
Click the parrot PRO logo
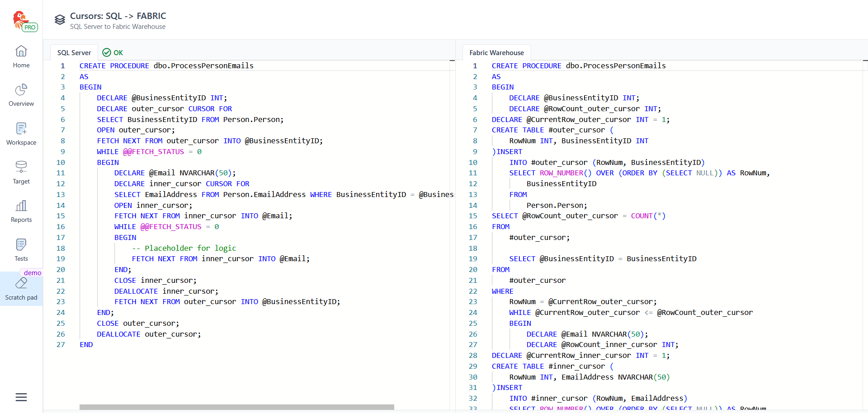(23, 21)
